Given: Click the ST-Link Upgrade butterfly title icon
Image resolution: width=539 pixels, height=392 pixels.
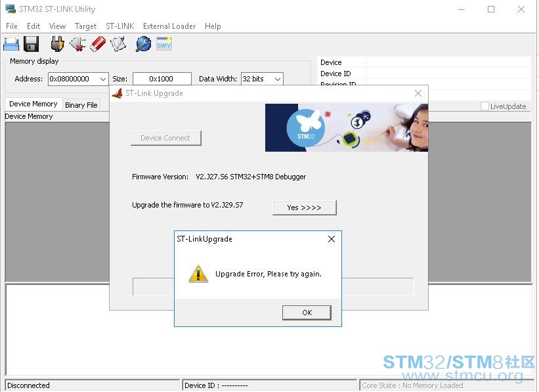Looking at the screenshot, I should click(118, 93).
